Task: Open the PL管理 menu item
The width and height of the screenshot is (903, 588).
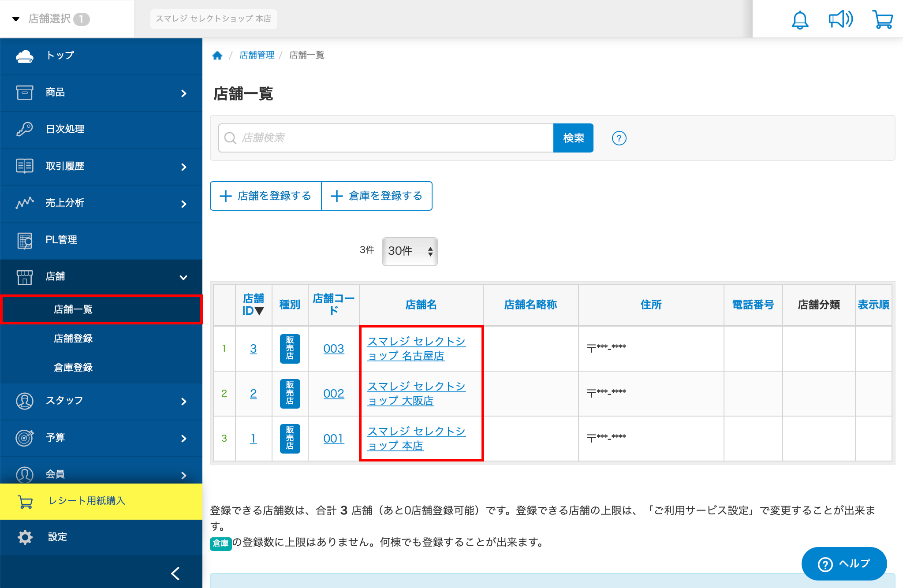Action: (x=101, y=240)
